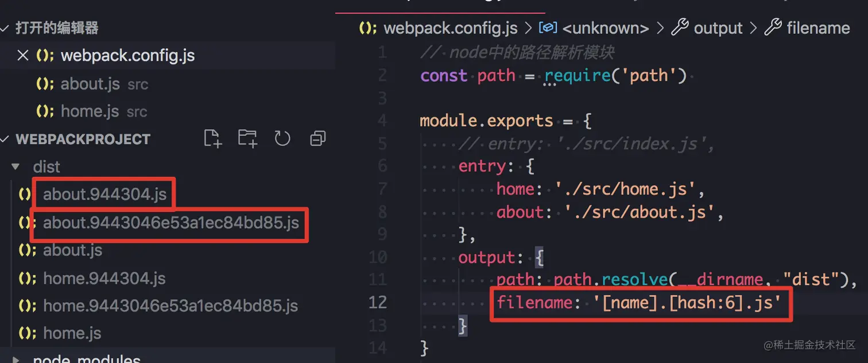Click the variable icon before <unknown>
Image resolution: width=868 pixels, height=363 pixels.
coord(548,27)
